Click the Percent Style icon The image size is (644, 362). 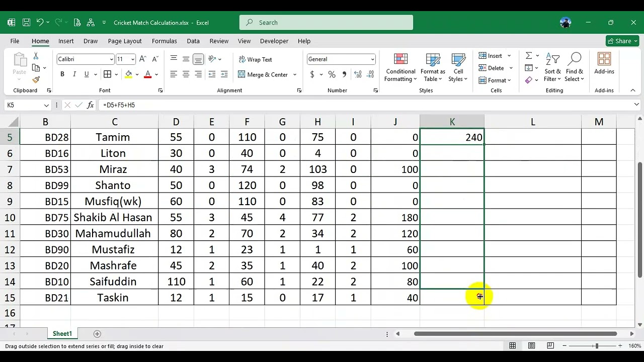tap(332, 74)
